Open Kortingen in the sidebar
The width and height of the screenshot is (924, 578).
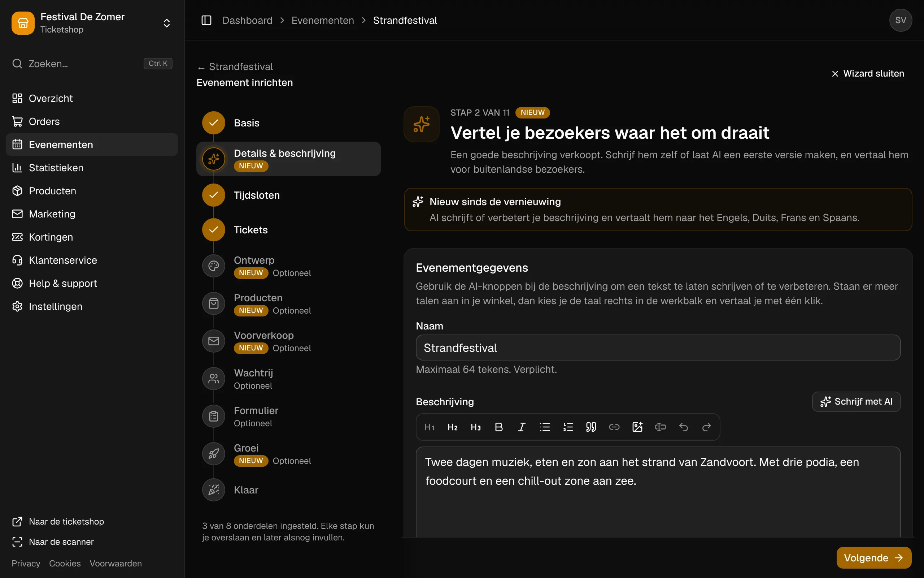point(92,237)
